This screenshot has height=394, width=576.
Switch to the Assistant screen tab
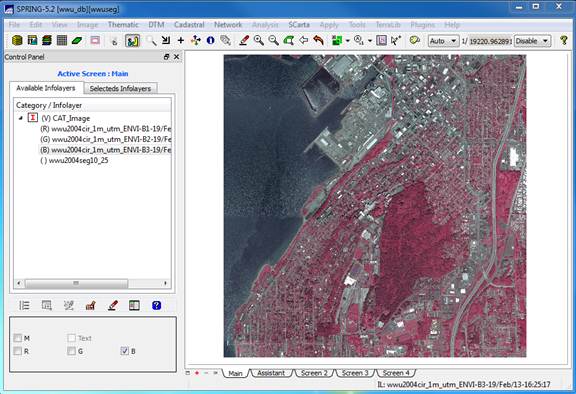click(x=271, y=373)
